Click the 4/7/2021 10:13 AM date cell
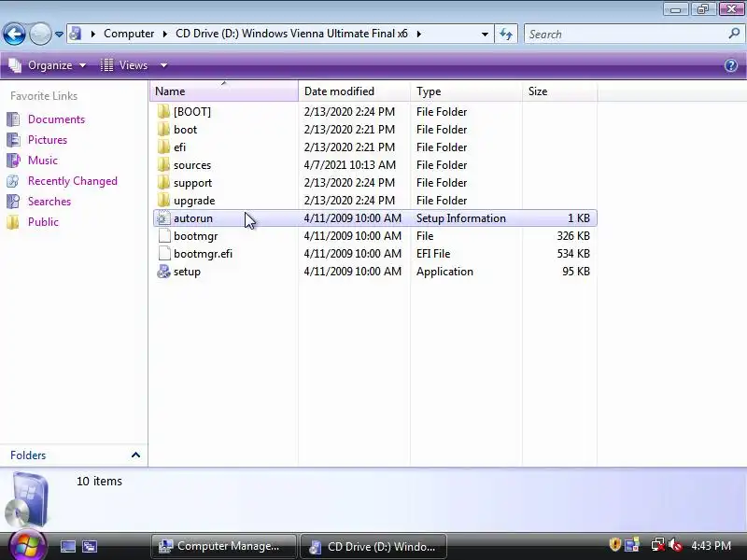Screen dimensions: 747x560 [349, 165]
